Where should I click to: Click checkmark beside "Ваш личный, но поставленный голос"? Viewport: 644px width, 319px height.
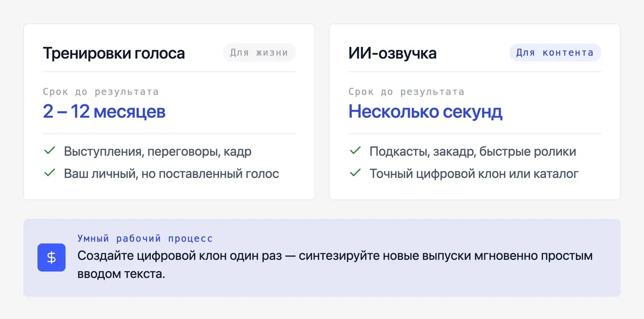pos(49,173)
